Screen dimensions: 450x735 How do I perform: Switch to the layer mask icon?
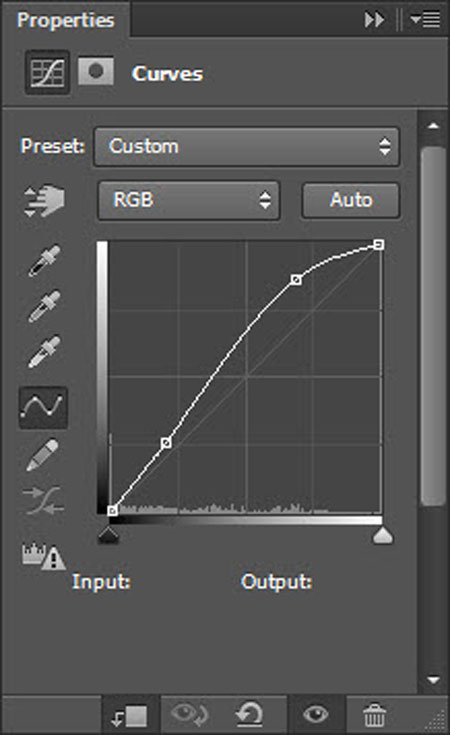(x=96, y=72)
